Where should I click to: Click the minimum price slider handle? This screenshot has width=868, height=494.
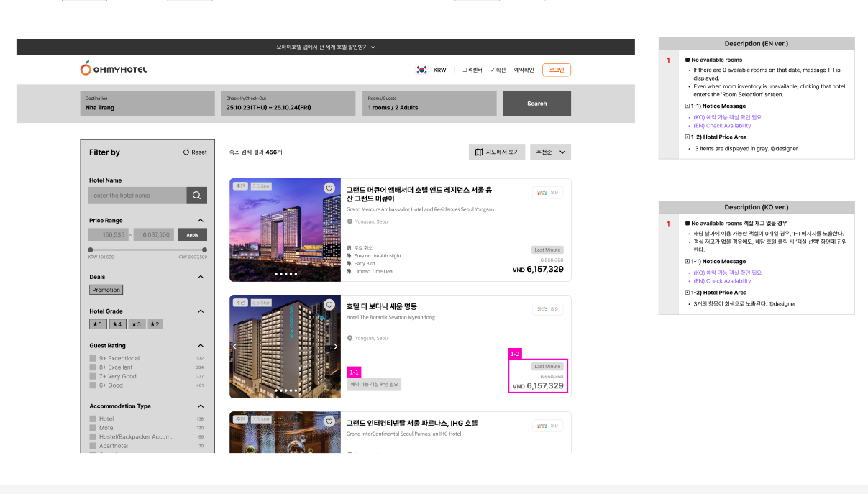point(91,250)
